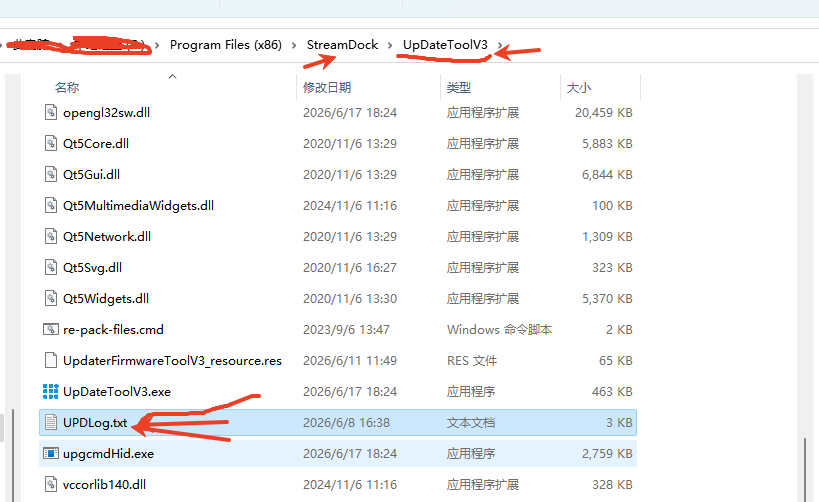Click the re-pack-files.cmd script icon
Screen dimensions: 819x502
pos(51,329)
